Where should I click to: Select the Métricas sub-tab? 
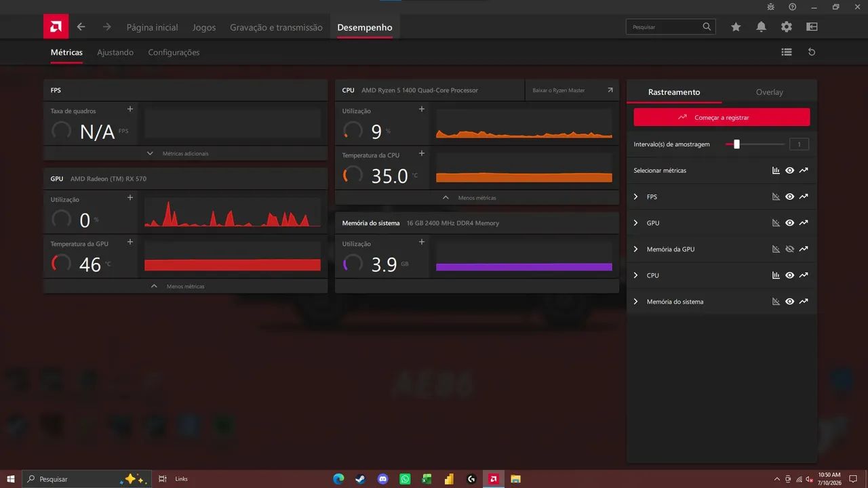[x=66, y=52]
